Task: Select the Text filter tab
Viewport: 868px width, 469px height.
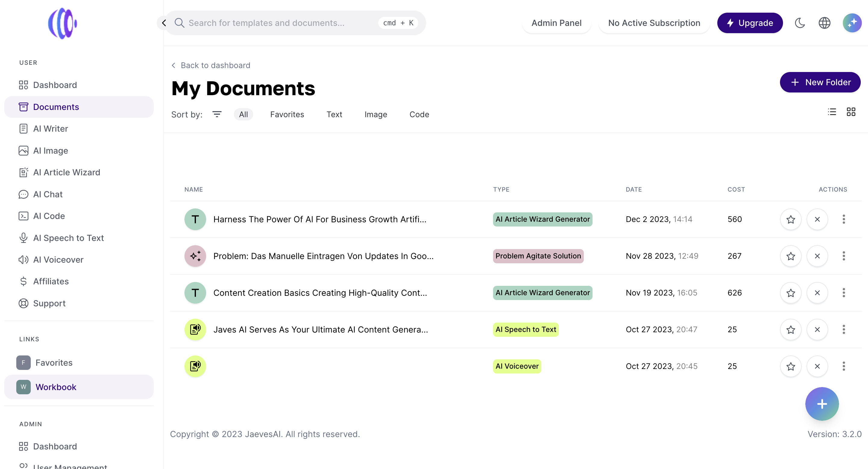Action: pyautogui.click(x=334, y=114)
